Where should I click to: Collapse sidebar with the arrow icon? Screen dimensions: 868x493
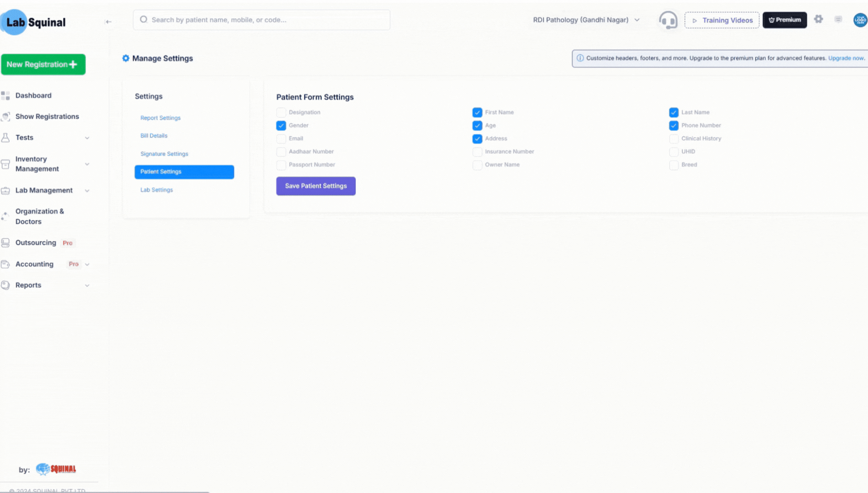tap(108, 22)
